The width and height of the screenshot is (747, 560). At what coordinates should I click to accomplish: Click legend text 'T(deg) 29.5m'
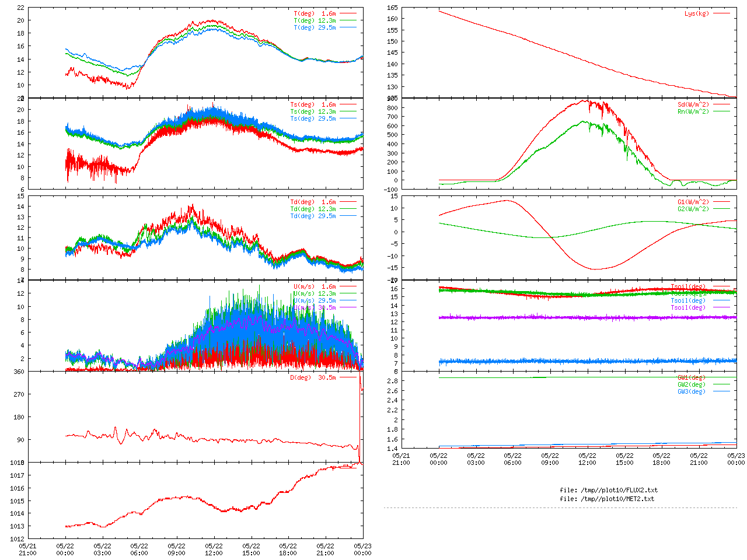pyautogui.click(x=315, y=27)
